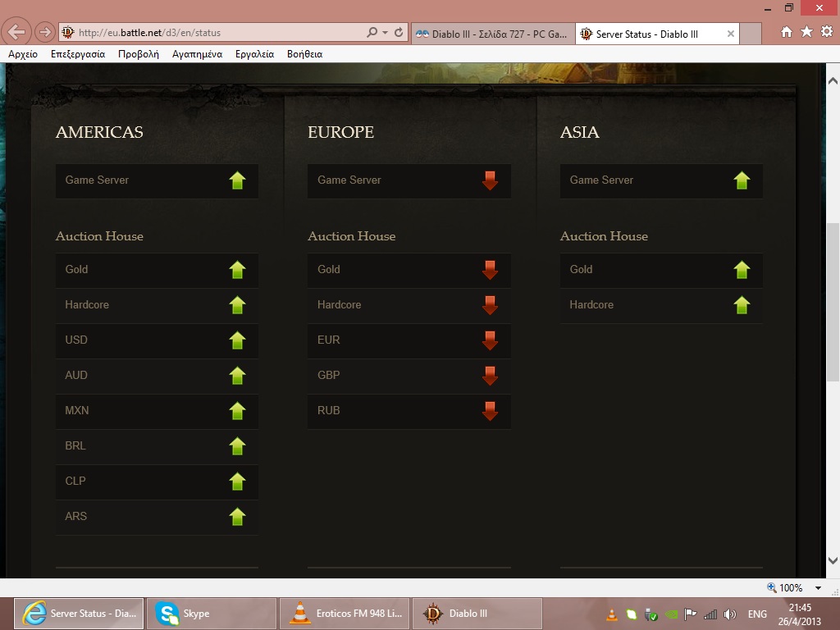Viewport: 840px width, 630px height.
Task: Click the Europe Hardcore red down arrow
Action: [490, 305]
